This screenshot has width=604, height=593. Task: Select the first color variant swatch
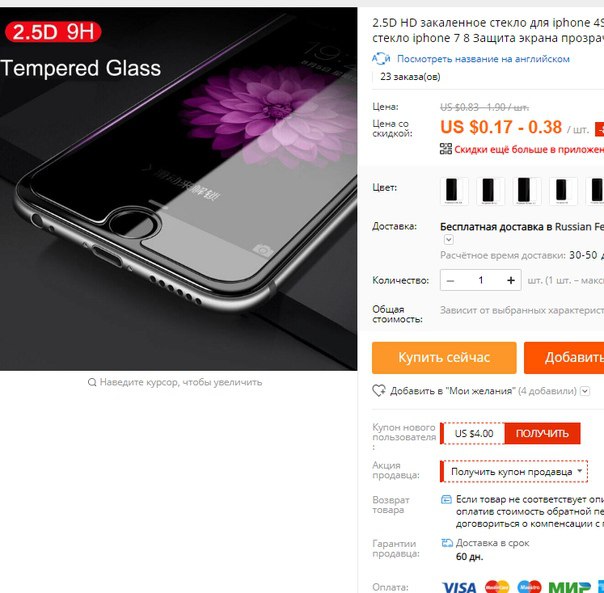click(454, 191)
